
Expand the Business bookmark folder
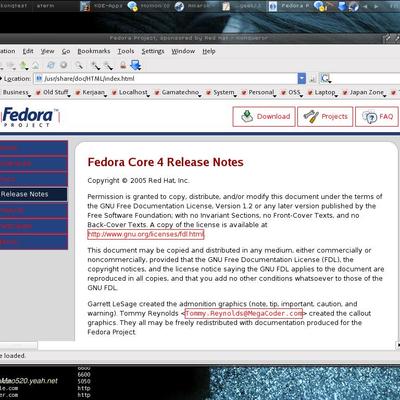coord(16,92)
